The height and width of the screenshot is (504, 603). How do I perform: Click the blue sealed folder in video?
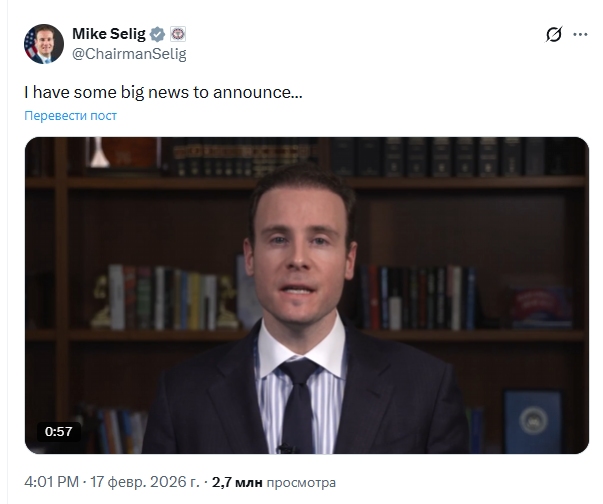[533, 421]
